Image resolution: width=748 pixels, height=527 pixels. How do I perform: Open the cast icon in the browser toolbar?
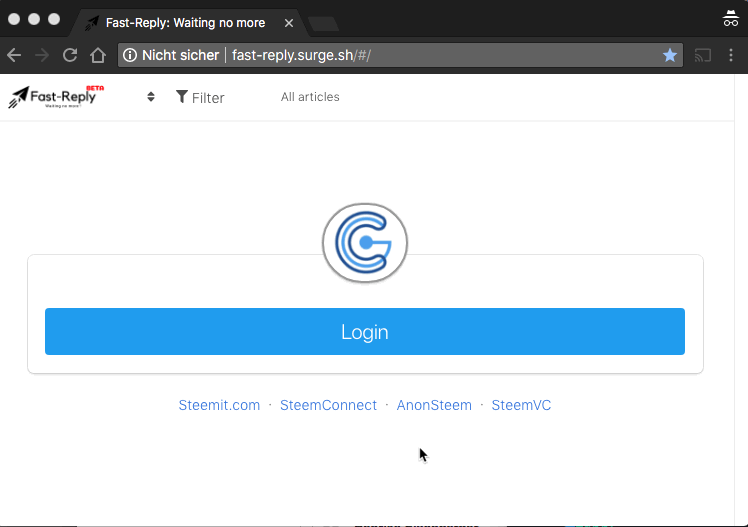point(703,56)
